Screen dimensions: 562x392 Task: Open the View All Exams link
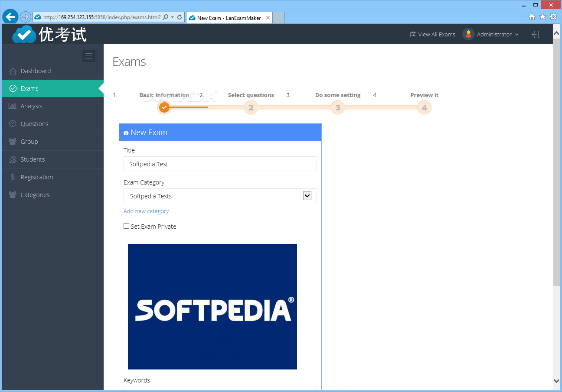(x=437, y=34)
